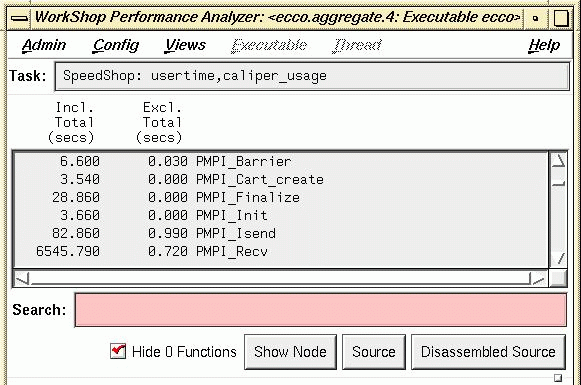Open the window menu button in title bar

pos(19,18)
